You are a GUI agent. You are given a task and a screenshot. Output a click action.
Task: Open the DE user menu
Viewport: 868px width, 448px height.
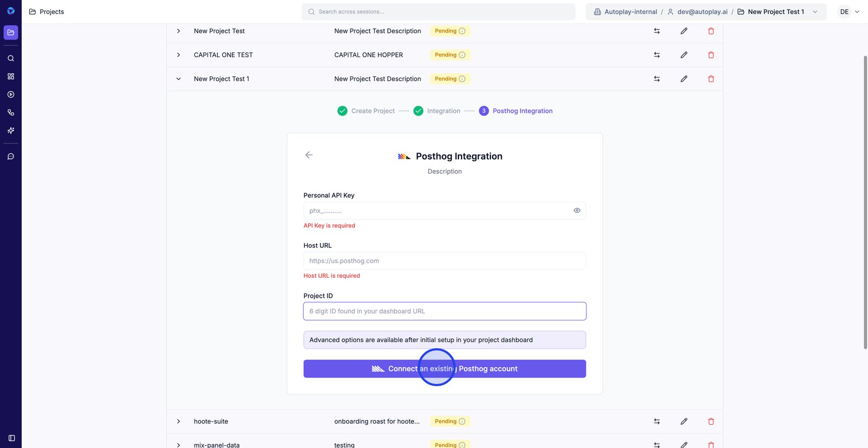click(x=849, y=12)
